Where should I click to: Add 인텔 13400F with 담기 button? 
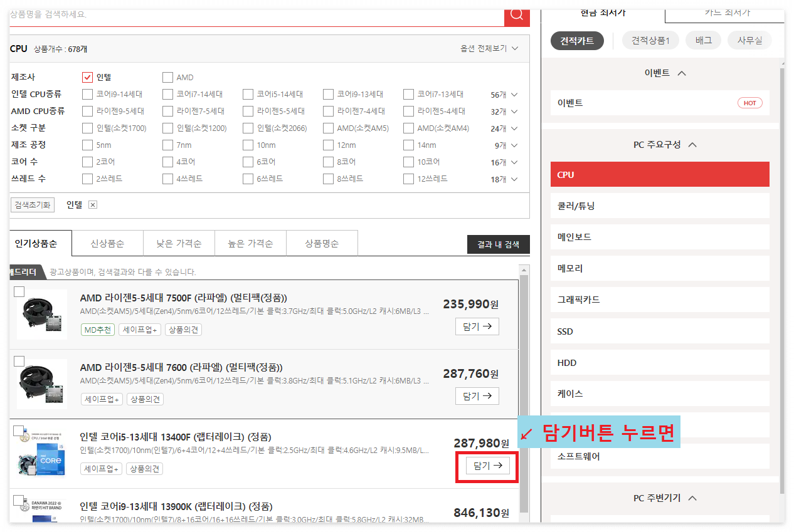tap(488, 466)
